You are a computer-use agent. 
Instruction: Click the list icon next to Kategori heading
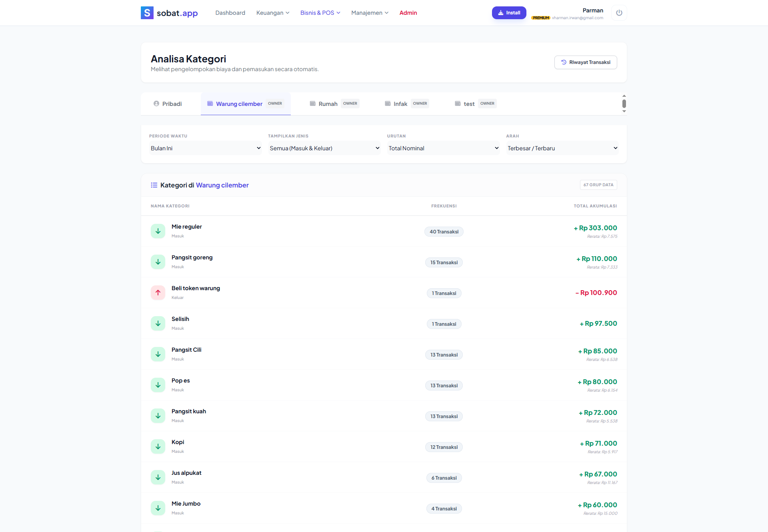click(154, 185)
